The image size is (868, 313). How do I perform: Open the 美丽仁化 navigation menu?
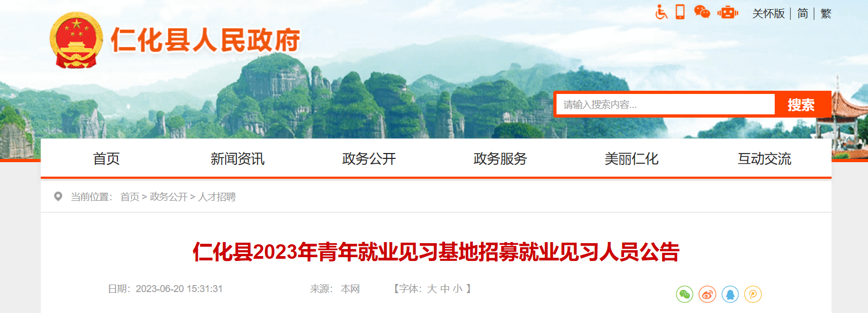pyautogui.click(x=632, y=158)
